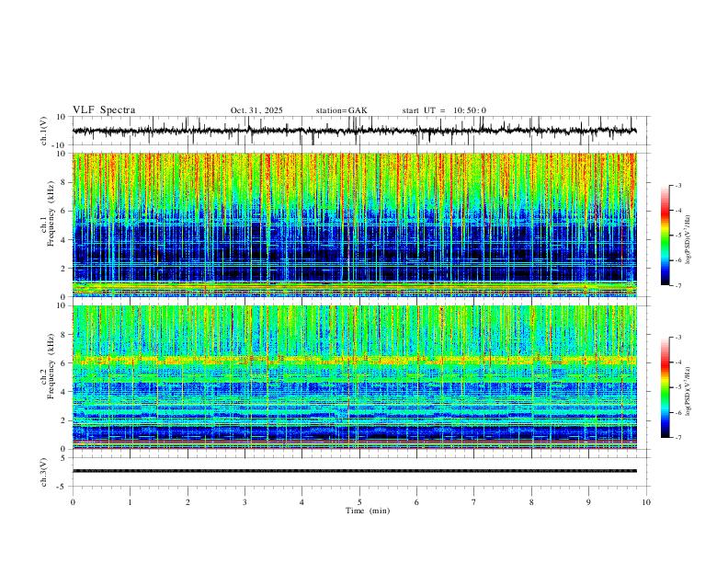This screenshot has width=728, height=563.
Task: Click the ch.1 frequency axis tick "2"
Action: [65, 268]
